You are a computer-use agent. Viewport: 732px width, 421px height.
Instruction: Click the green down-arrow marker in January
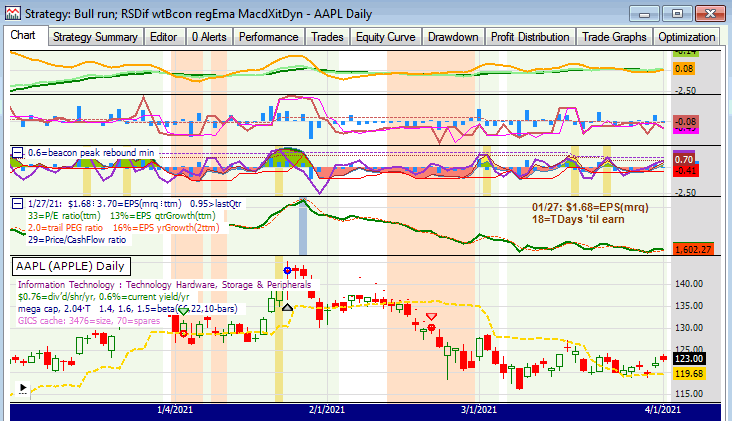(x=183, y=310)
